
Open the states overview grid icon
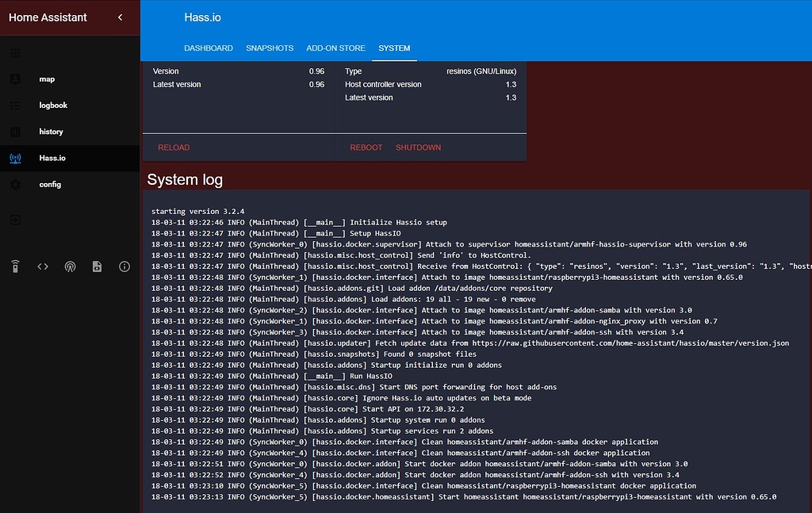15,53
